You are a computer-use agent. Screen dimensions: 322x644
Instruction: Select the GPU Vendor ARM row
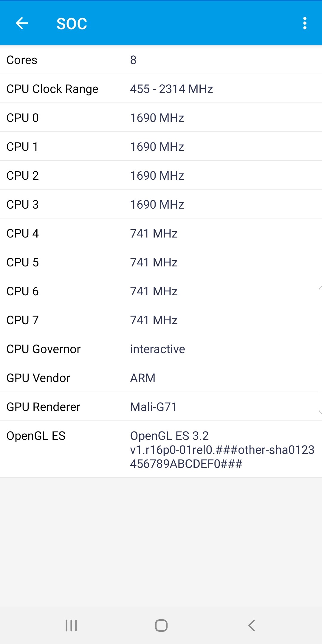pos(161,378)
